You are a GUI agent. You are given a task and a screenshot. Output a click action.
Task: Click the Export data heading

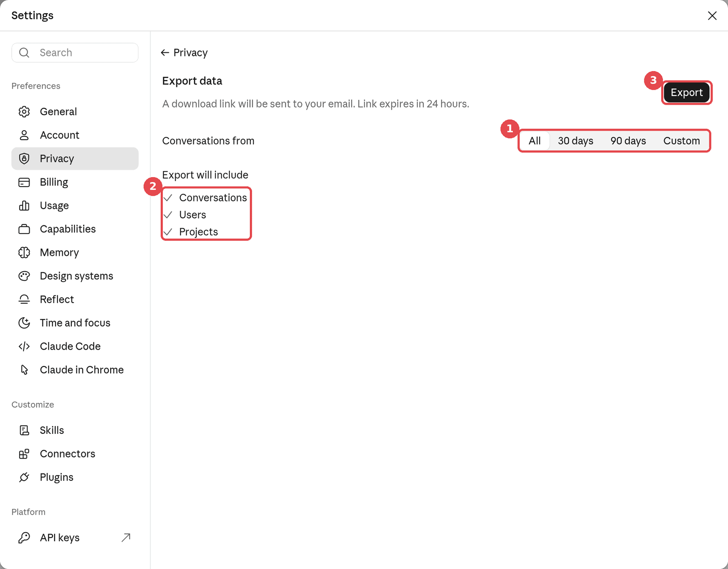coord(192,81)
